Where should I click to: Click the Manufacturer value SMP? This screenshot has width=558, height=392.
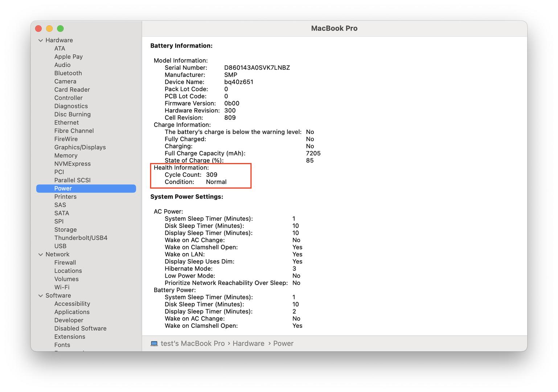pyautogui.click(x=231, y=75)
